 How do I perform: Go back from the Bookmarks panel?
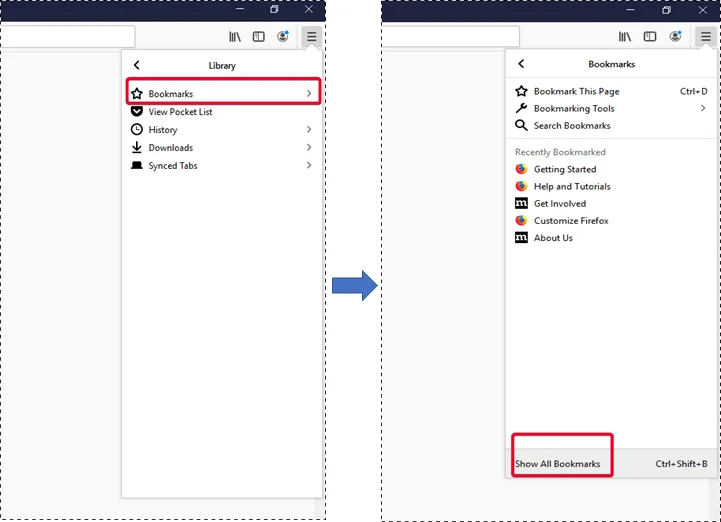coord(521,64)
